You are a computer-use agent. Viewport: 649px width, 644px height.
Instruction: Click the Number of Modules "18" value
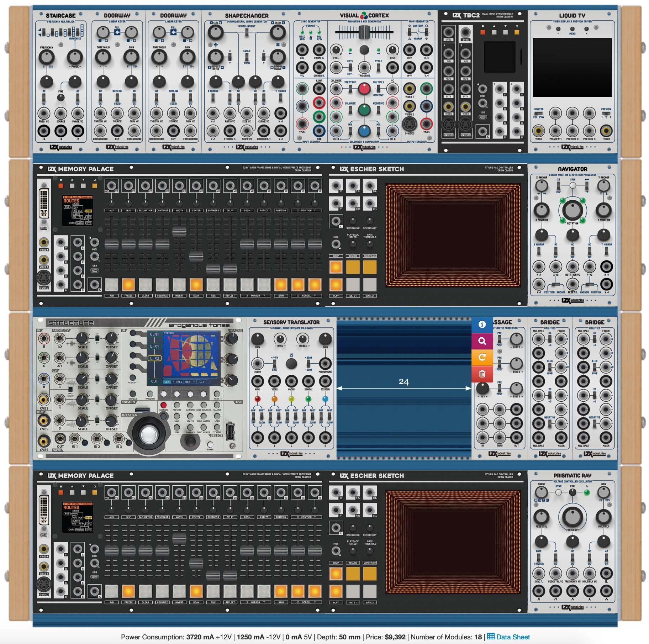pos(478,637)
